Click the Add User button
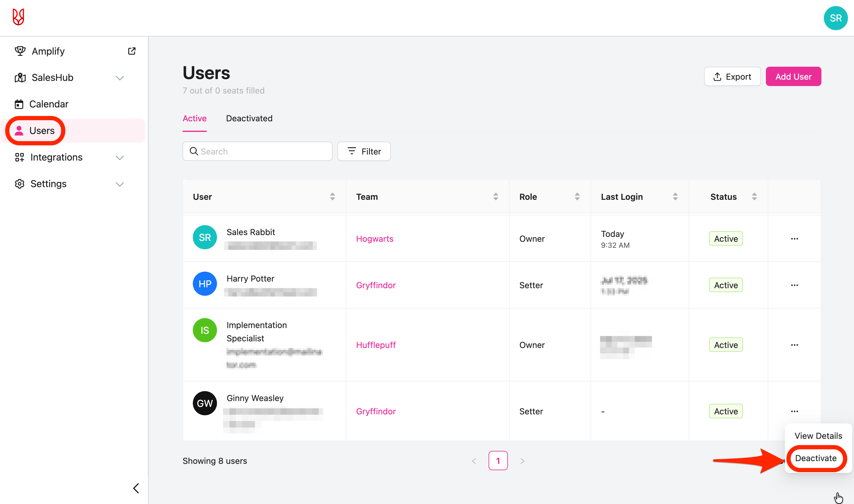This screenshot has width=854, height=504. 793,76
